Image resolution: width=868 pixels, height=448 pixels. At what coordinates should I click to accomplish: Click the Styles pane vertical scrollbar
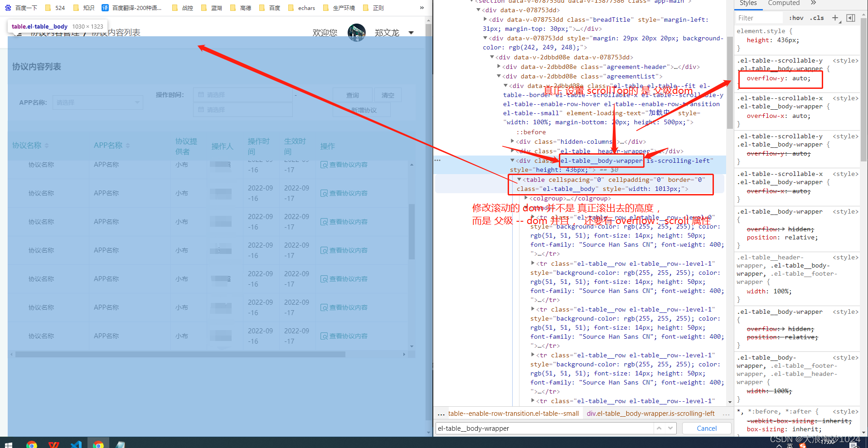(x=864, y=91)
